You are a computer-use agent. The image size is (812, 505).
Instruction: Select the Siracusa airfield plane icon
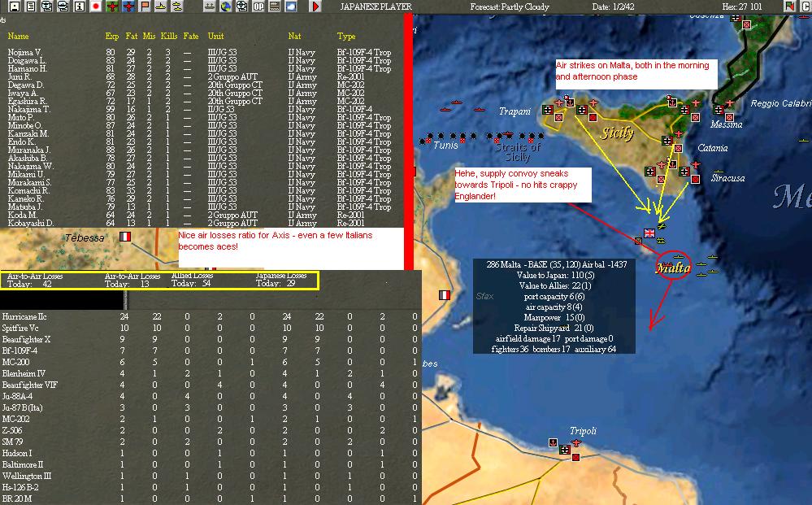tap(696, 165)
